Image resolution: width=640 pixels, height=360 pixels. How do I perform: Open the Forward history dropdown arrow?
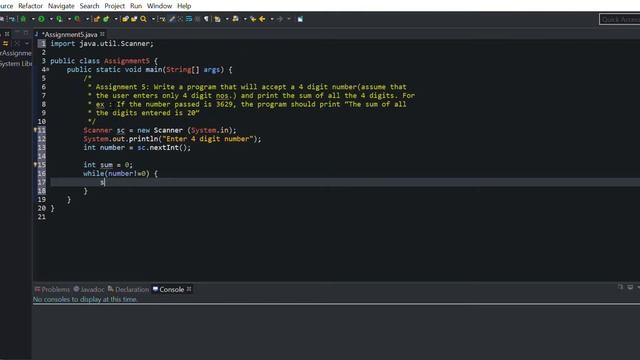tap(289, 19)
